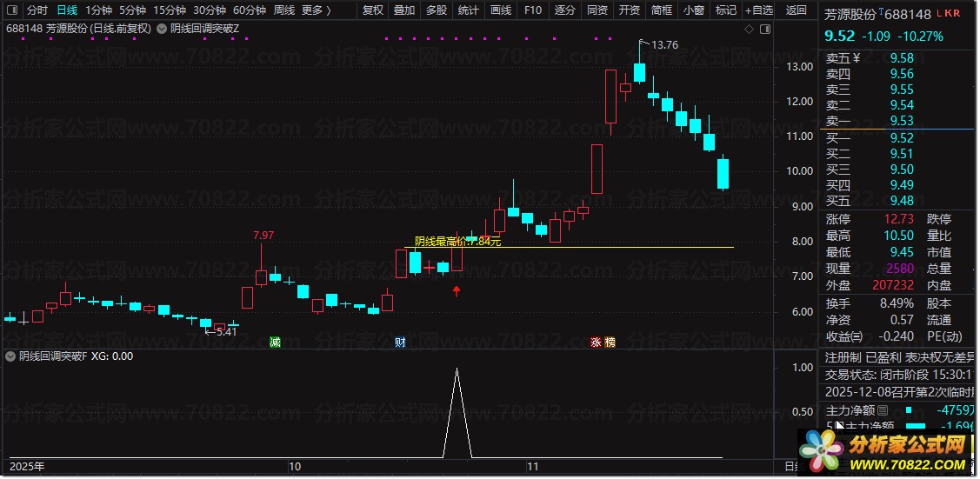Click the 开资 button
This screenshot has width=980, height=479.
pyautogui.click(x=629, y=10)
